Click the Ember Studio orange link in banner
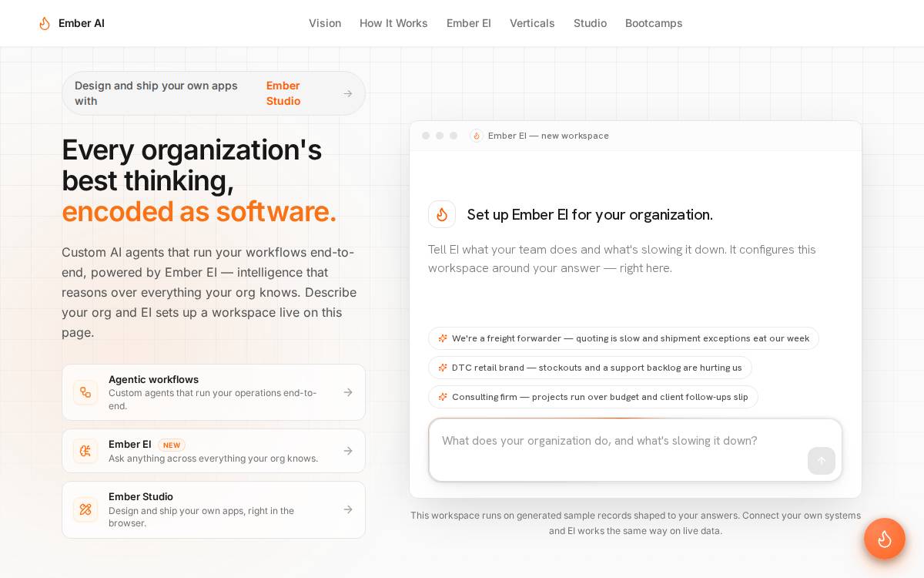Screen dimensions: 924x578 click(283, 93)
